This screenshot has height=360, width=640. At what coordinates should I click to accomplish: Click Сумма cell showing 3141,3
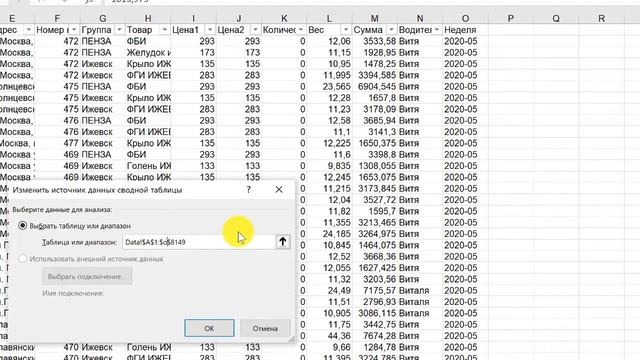pos(375,132)
